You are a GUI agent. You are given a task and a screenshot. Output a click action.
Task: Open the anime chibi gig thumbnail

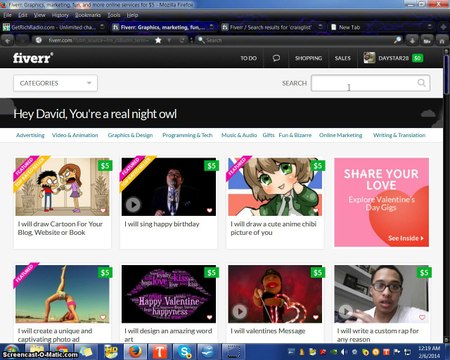pos(275,187)
